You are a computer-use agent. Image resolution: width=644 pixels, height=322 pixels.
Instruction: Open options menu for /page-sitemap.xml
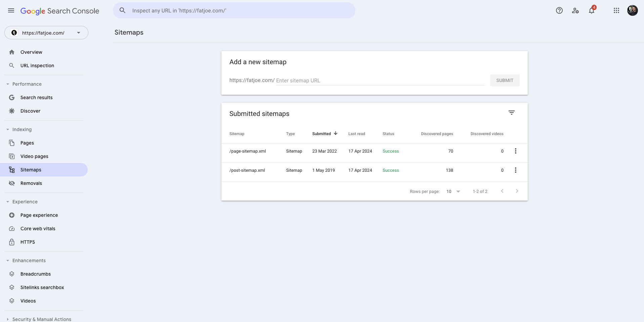(x=516, y=151)
